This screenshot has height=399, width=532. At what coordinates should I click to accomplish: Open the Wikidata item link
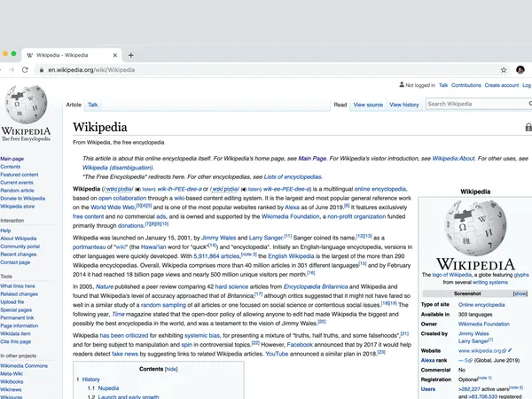(15, 333)
